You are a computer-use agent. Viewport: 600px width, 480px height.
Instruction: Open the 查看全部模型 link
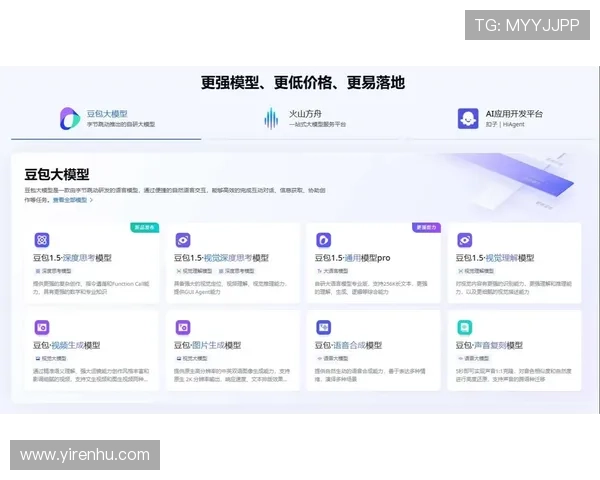coord(70,200)
